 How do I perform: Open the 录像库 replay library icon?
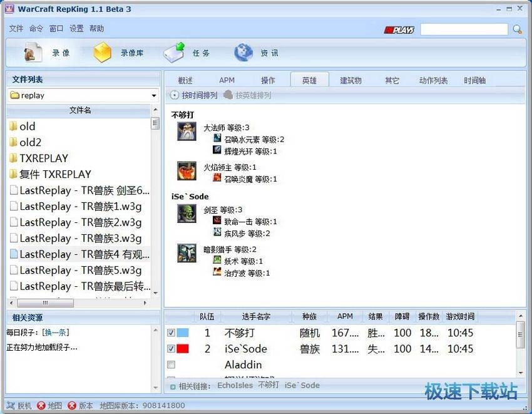pyautogui.click(x=103, y=53)
